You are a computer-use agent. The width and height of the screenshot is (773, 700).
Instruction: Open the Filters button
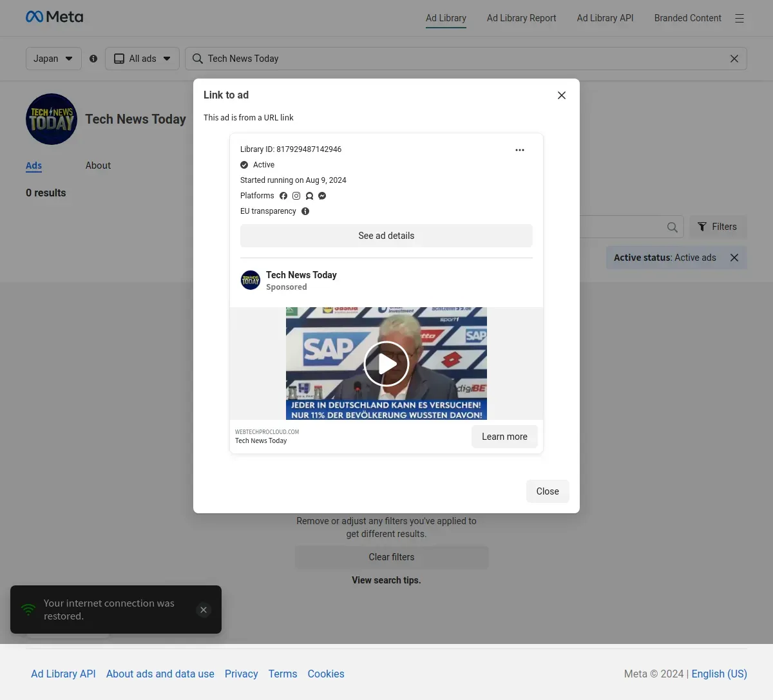pos(718,227)
